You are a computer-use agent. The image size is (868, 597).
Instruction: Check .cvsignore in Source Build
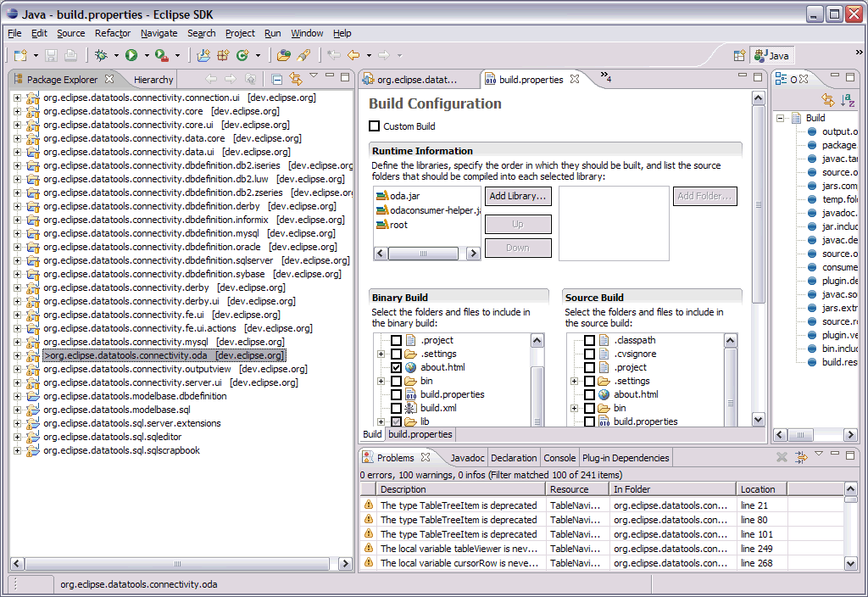click(590, 354)
